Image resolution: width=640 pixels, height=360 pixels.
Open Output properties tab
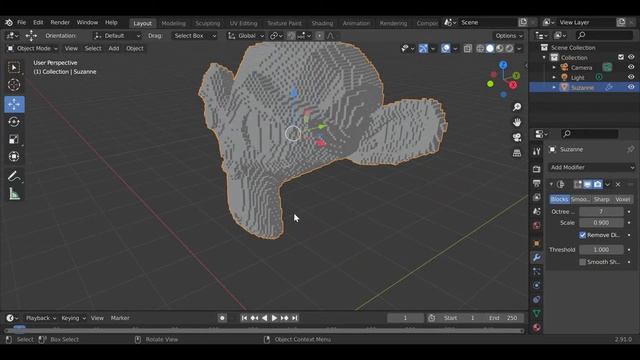coord(536,183)
